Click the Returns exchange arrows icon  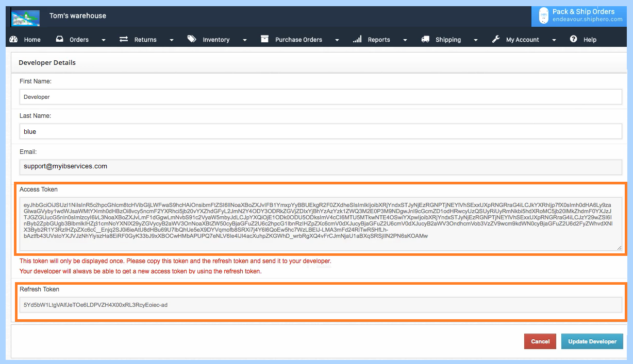[x=124, y=40]
